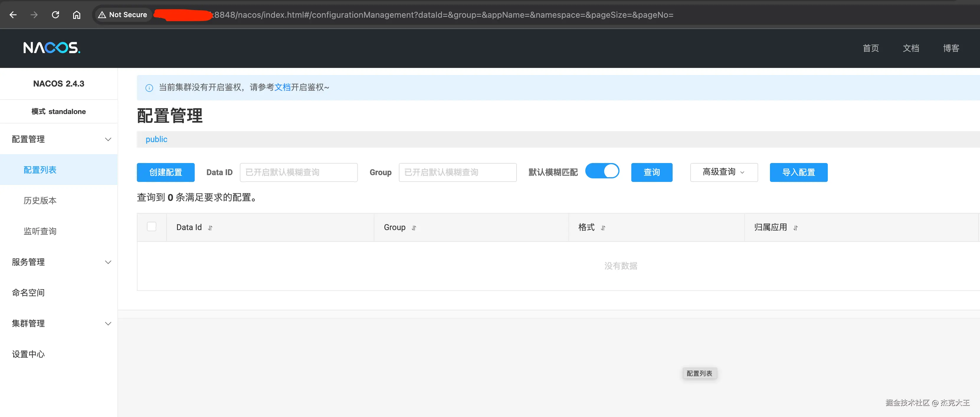Viewport: 980px width, 417px height.
Task: Click the 格式 column sort icon
Action: click(603, 228)
